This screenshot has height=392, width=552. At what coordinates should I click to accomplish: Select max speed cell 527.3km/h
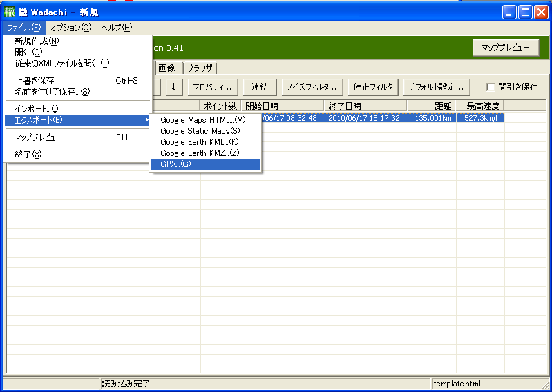point(481,118)
